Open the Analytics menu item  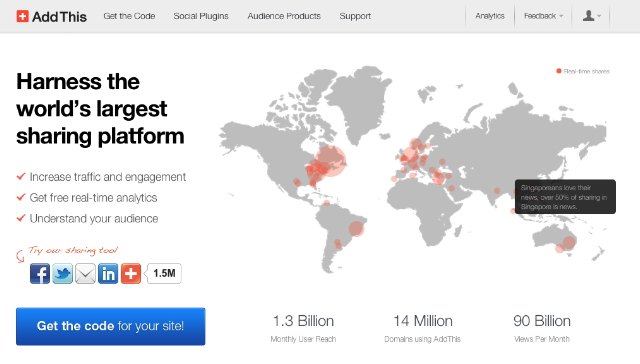(x=490, y=16)
